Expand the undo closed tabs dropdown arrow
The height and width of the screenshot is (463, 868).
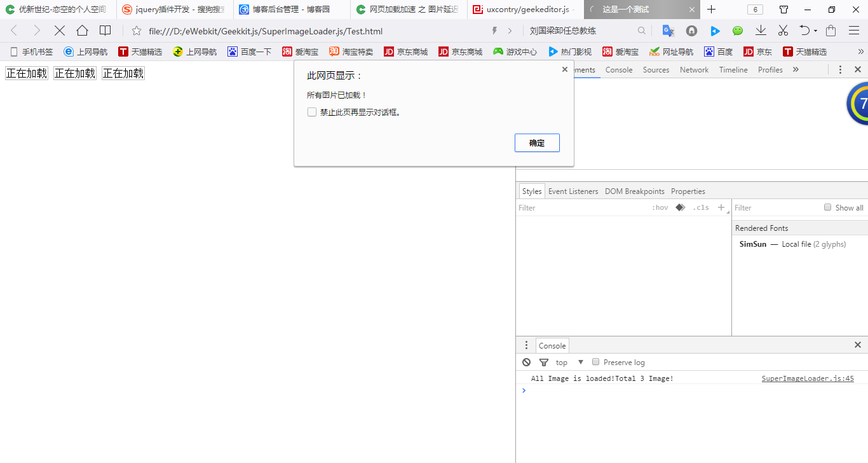[x=815, y=31]
